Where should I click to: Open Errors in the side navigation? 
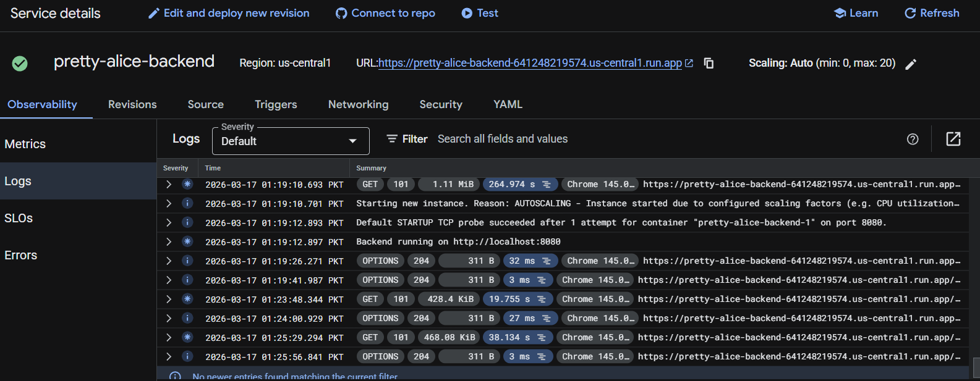[78, 255]
